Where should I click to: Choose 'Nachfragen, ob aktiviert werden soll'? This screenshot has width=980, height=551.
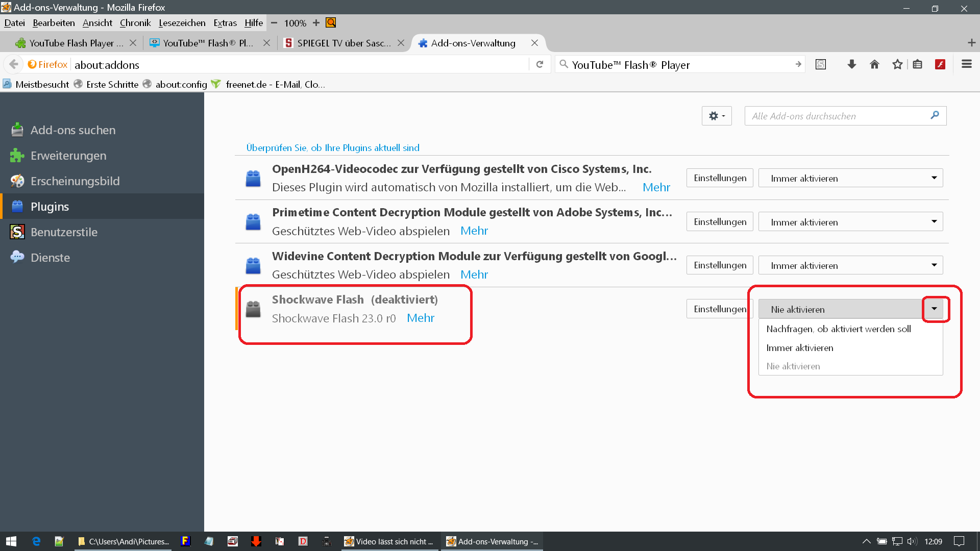click(x=838, y=329)
